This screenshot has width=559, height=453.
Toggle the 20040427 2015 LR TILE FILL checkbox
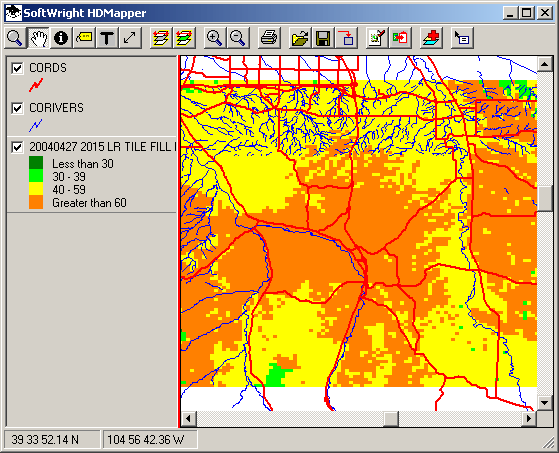click(17, 147)
